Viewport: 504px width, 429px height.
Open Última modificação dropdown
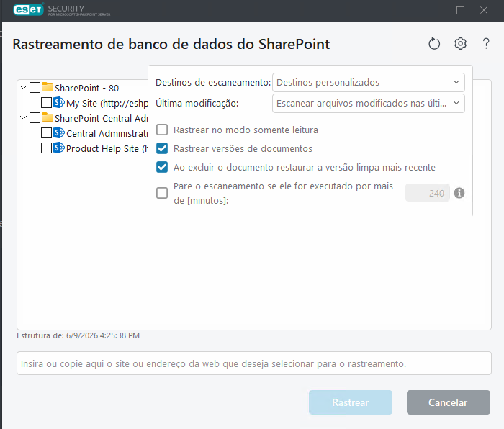pyautogui.click(x=369, y=103)
